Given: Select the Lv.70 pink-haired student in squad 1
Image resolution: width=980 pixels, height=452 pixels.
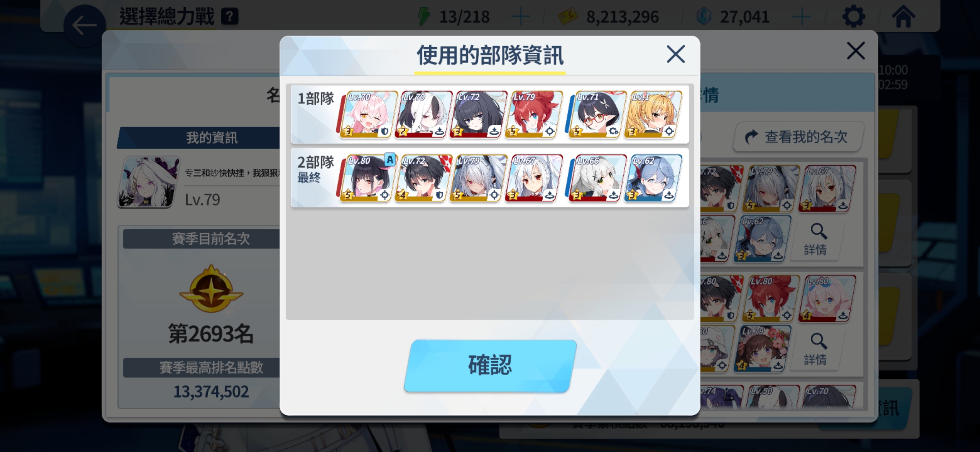Looking at the screenshot, I should coord(368,115).
